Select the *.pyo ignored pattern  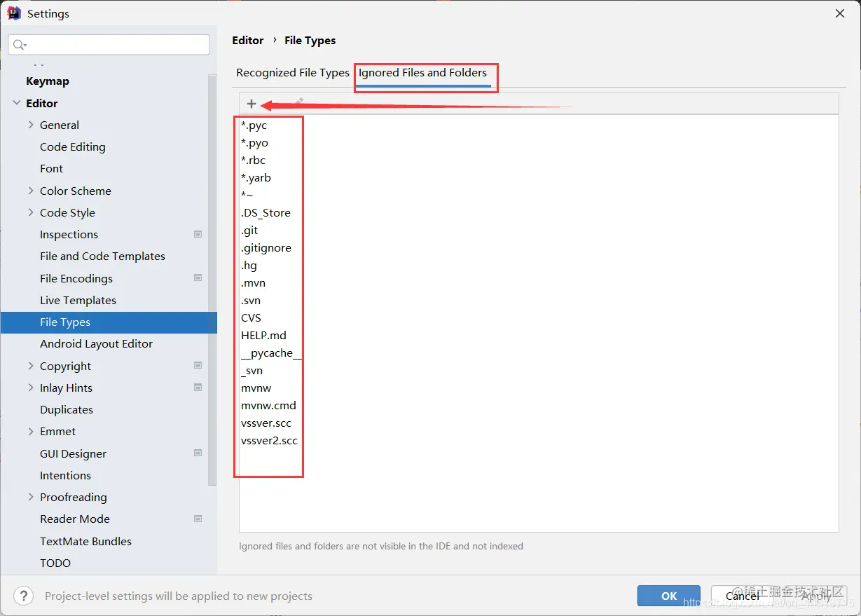pos(254,143)
